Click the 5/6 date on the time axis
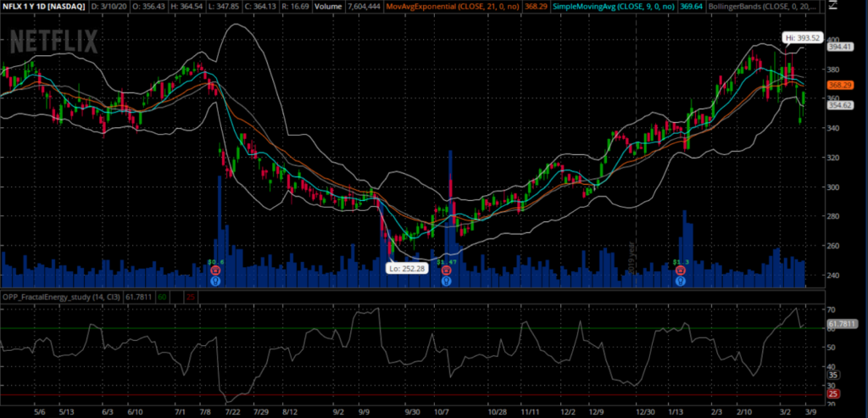The width and height of the screenshot is (868, 418). (39, 412)
